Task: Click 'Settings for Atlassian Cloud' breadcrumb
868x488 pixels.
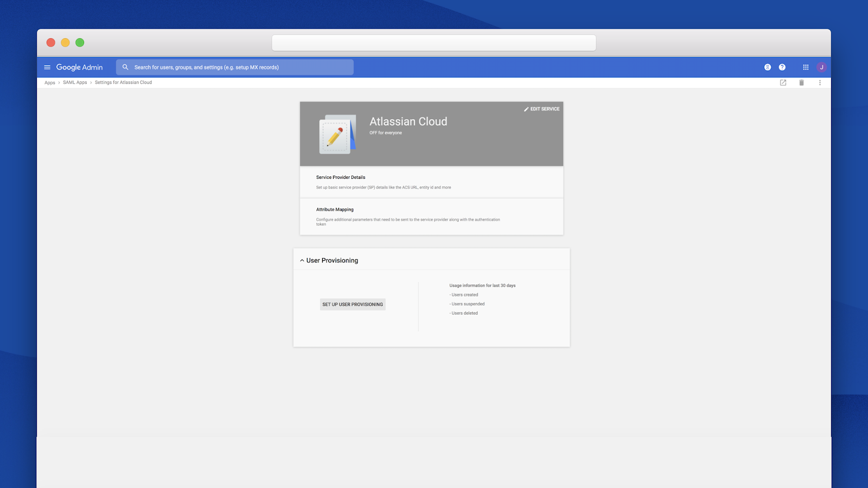Action: [x=123, y=82]
